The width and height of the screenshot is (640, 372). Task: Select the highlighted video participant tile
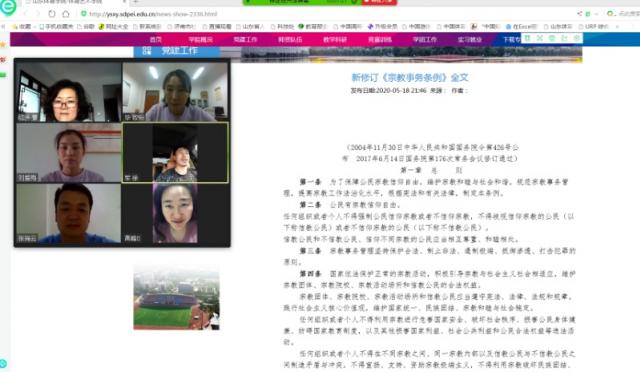[176, 153]
